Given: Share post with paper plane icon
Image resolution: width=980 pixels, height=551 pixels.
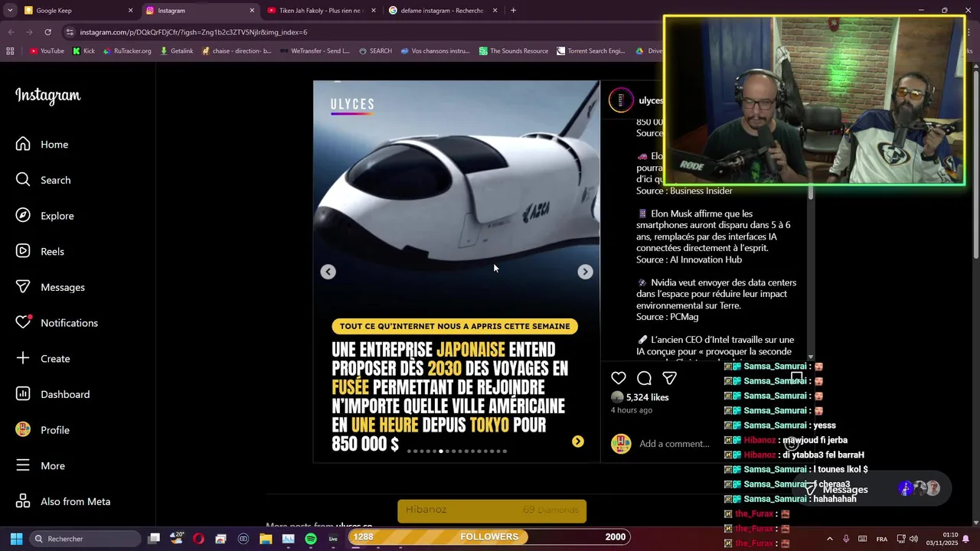Looking at the screenshot, I should (x=670, y=378).
